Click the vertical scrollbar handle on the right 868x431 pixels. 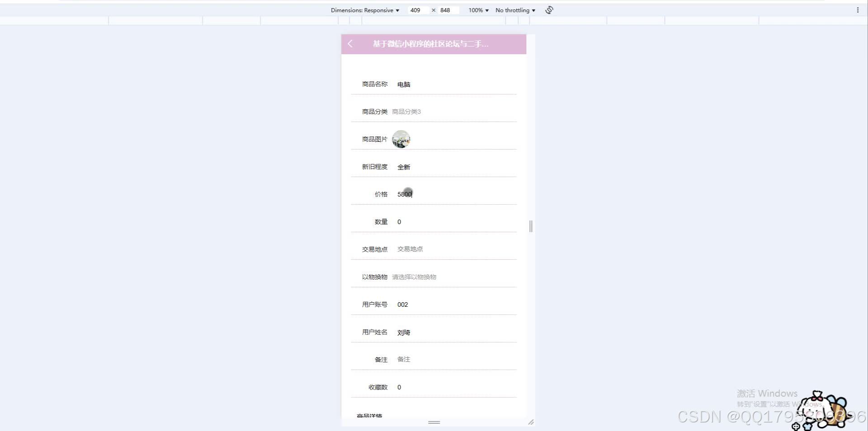(x=530, y=226)
